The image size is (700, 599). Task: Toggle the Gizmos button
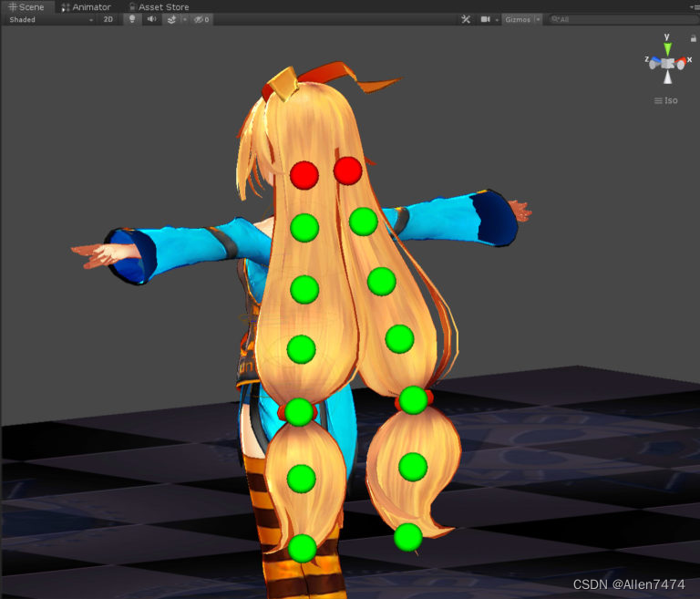coord(518,19)
